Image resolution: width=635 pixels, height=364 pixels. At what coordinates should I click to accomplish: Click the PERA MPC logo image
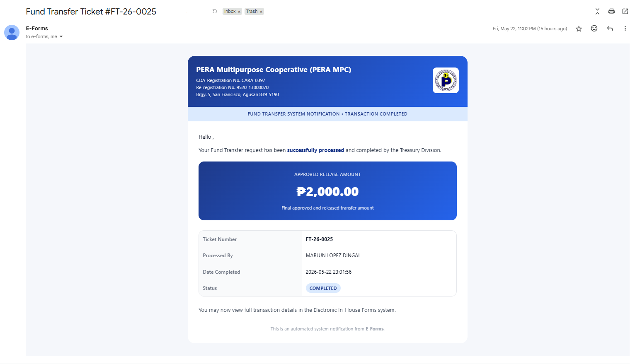pyautogui.click(x=446, y=80)
